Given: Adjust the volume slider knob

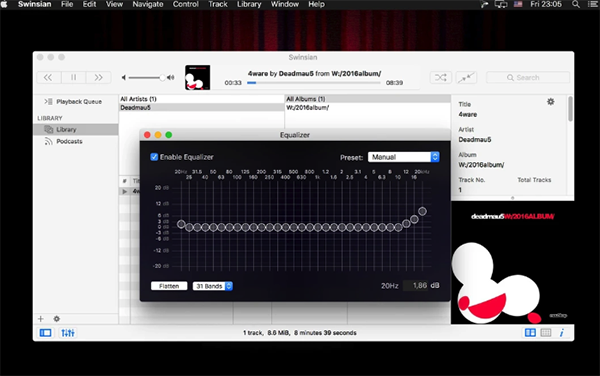Looking at the screenshot, I should [x=162, y=78].
